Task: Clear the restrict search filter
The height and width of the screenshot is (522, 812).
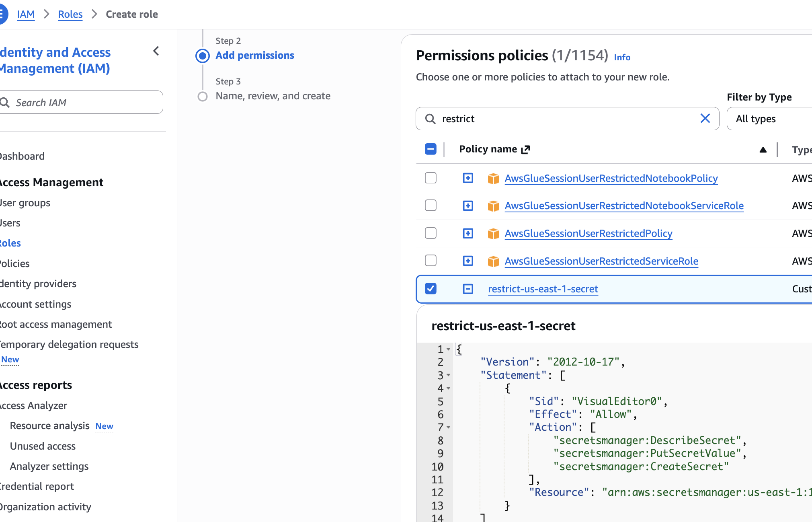Action: click(x=705, y=118)
